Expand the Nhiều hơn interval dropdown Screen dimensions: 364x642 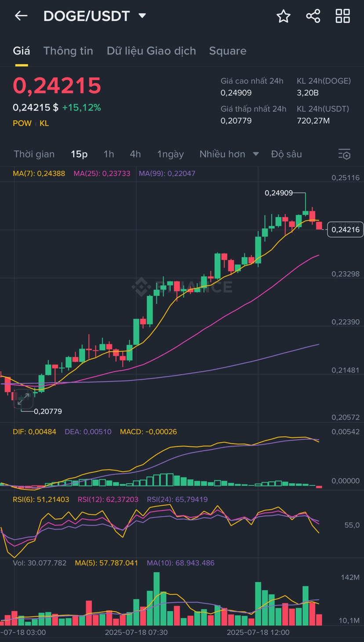click(229, 154)
